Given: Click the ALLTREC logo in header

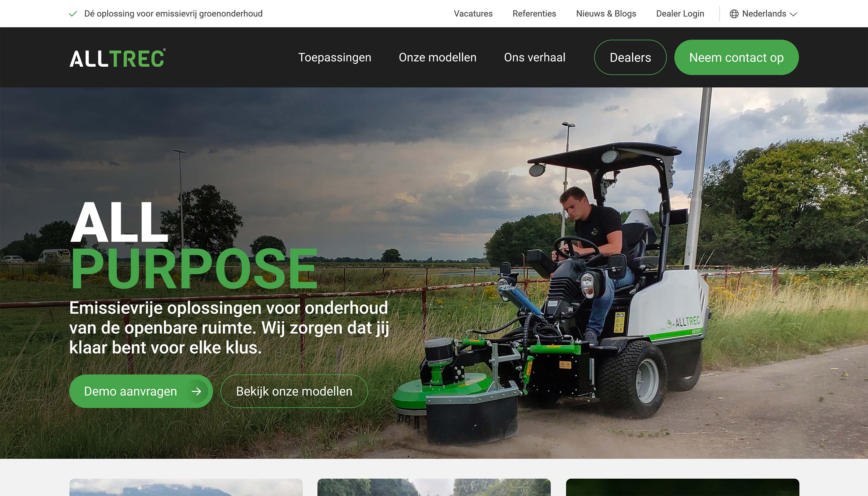Looking at the screenshot, I should click(117, 58).
